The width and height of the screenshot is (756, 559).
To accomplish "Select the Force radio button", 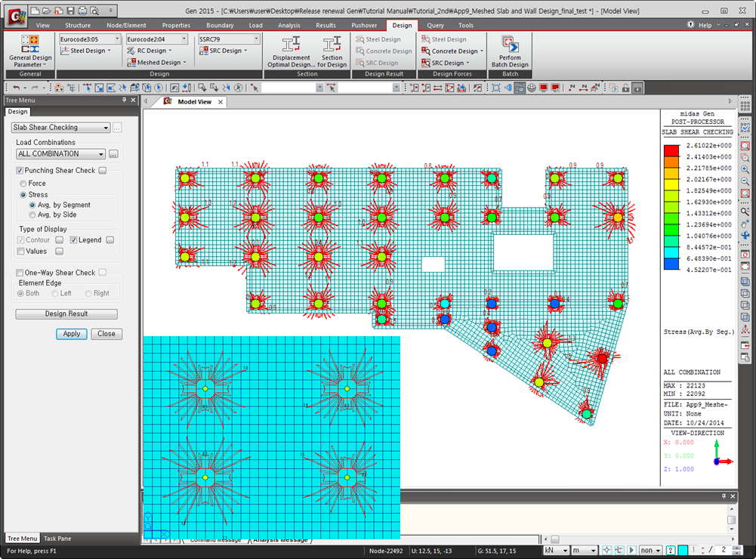I will (x=23, y=184).
